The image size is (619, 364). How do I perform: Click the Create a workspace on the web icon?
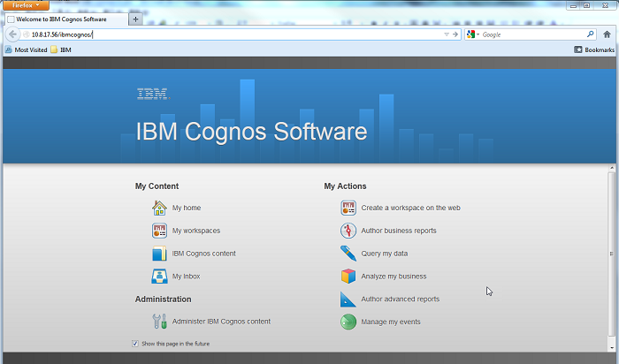pos(348,208)
